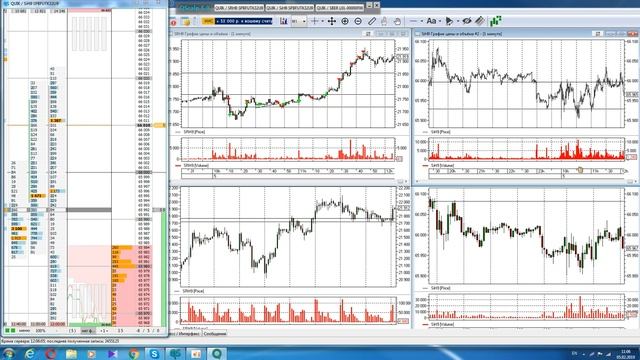This screenshot has width=640, height=360.
Task: Open Windows Start button
Action: pos(9,353)
